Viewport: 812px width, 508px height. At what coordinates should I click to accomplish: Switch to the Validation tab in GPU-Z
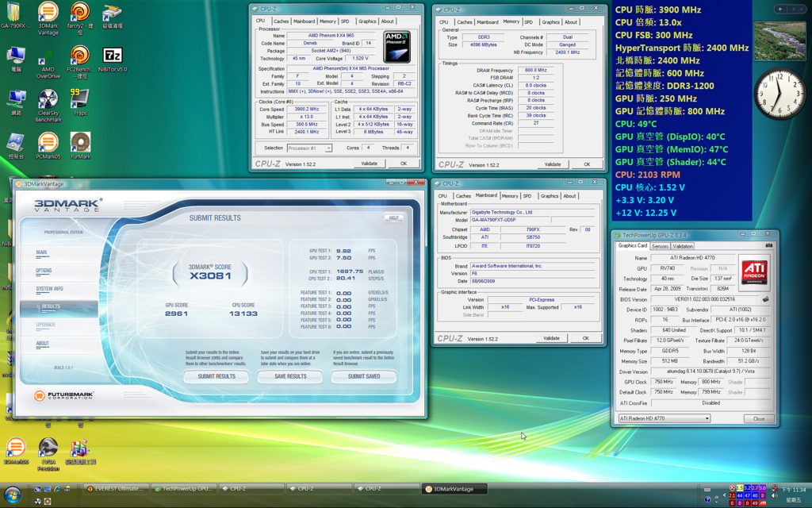pyautogui.click(x=683, y=246)
